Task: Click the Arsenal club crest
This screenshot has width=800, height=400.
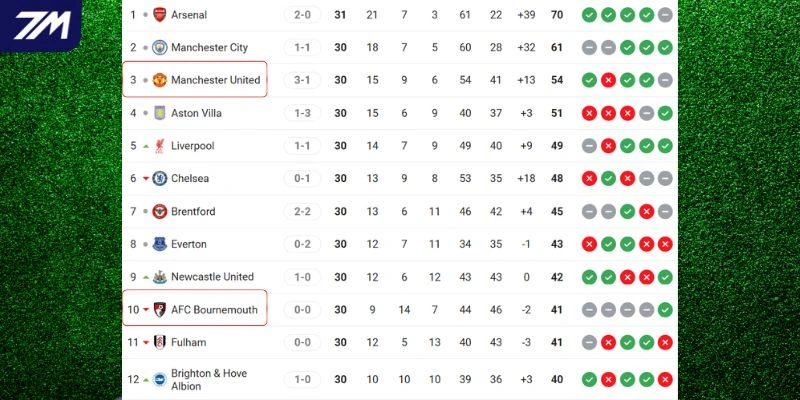Action: click(160, 15)
